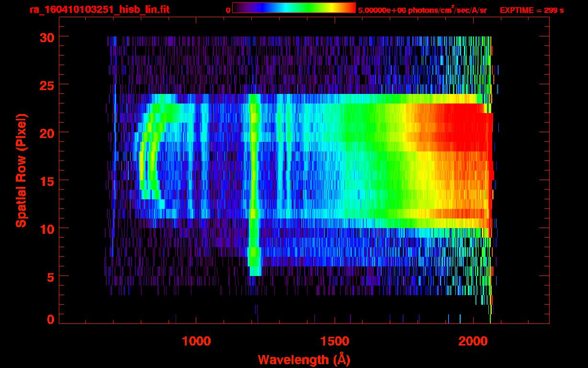Click the 5.00000e+06 photons unit label
This screenshot has width=588, height=368.
(422, 10)
